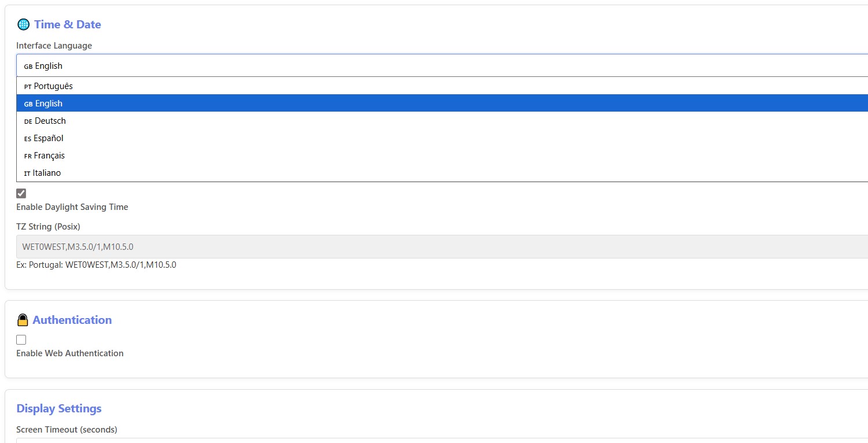The width and height of the screenshot is (868, 443).
Task: Click the padlock icon next to Authentication
Action: pyautogui.click(x=23, y=320)
